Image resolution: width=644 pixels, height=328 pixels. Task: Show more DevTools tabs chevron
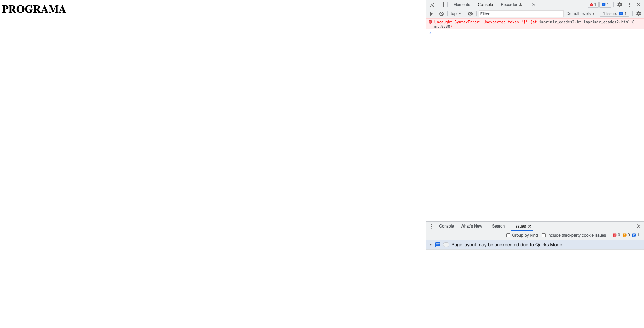click(534, 5)
